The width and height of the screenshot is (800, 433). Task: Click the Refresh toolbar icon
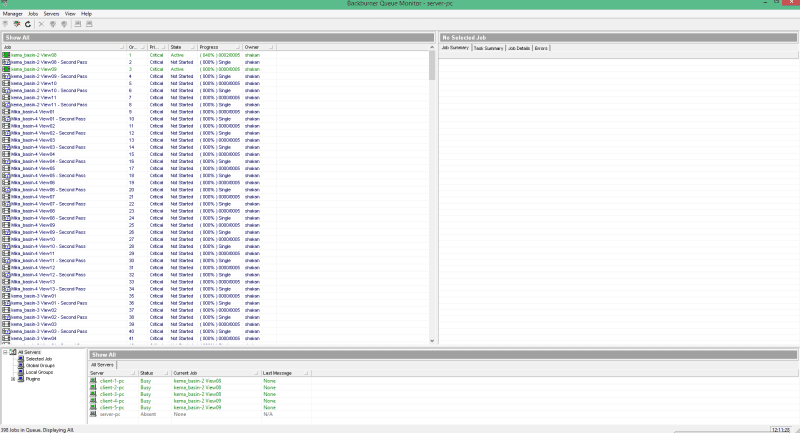coord(28,22)
